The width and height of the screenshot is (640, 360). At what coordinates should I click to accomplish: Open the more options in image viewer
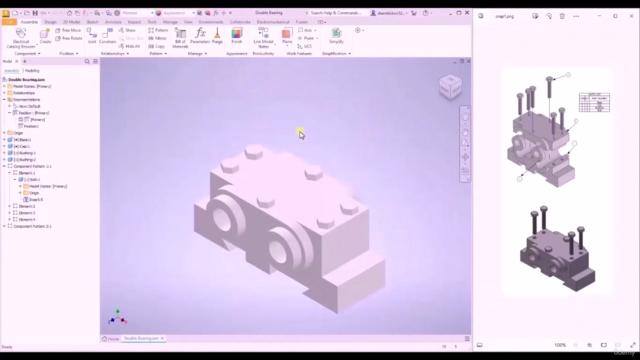pyautogui.click(x=576, y=16)
